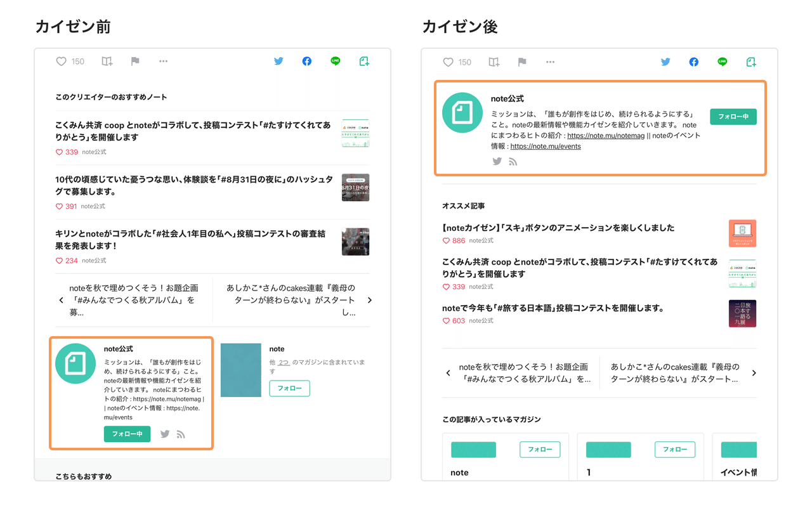Open the note公式 avatar in the カイゼン後 profile
Image resolution: width=812 pixels, height=515 pixels.
(462, 113)
